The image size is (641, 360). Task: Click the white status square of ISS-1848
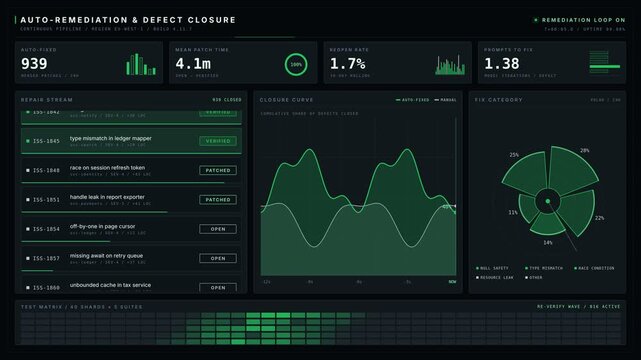28,170
